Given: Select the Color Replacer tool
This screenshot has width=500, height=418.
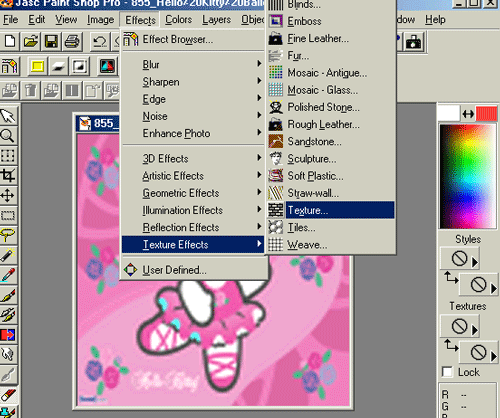Looking at the screenshot, I should (8, 335).
